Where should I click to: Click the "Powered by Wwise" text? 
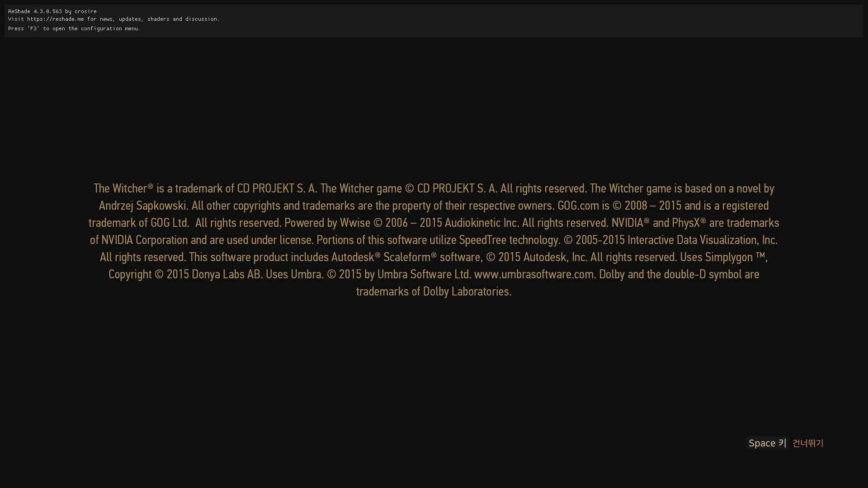[327, 223]
